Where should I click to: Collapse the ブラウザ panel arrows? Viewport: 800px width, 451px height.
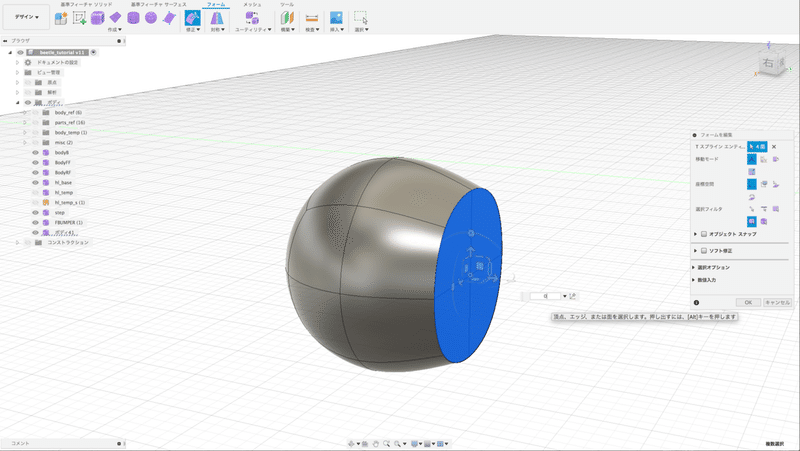(x=5, y=41)
